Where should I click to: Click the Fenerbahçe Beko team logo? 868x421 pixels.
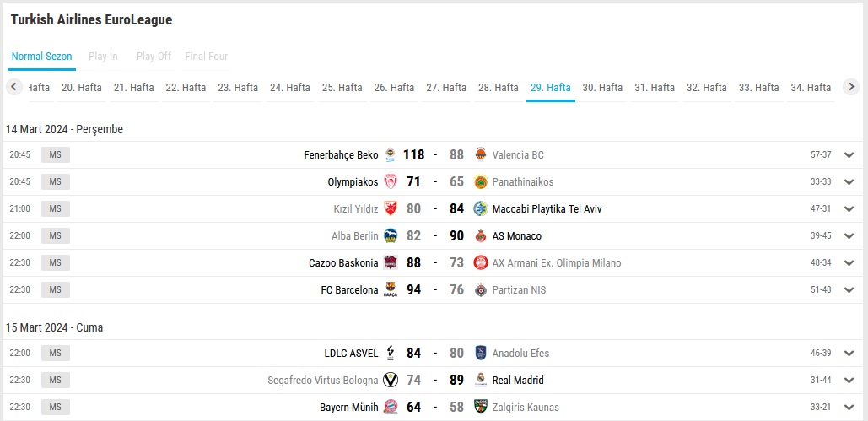pyautogui.click(x=391, y=154)
